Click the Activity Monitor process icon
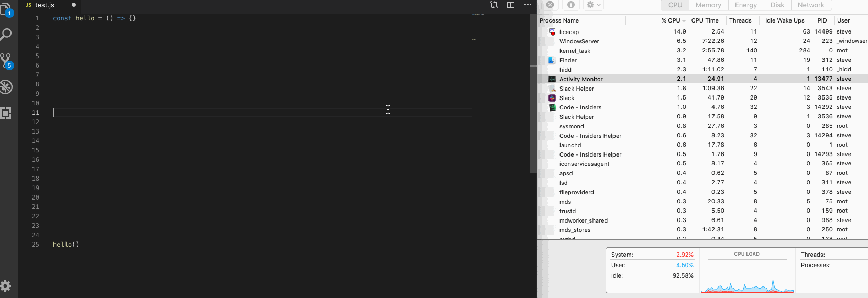The width and height of the screenshot is (868, 298). point(552,79)
